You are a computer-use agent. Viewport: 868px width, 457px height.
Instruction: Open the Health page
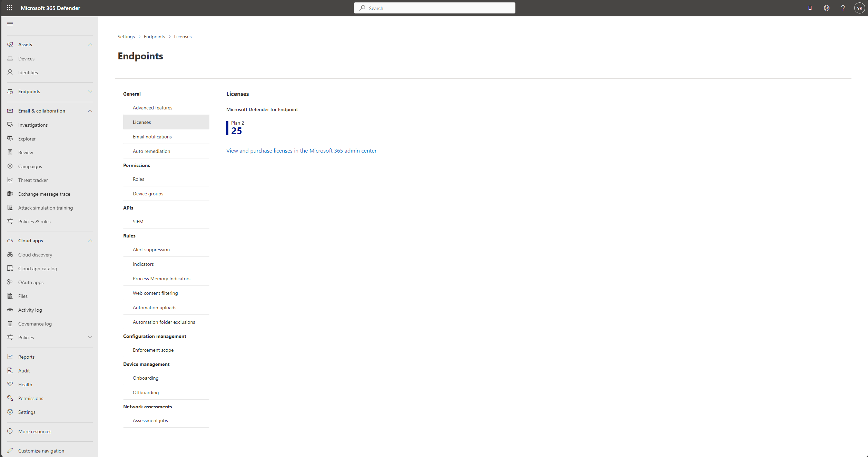(x=25, y=385)
